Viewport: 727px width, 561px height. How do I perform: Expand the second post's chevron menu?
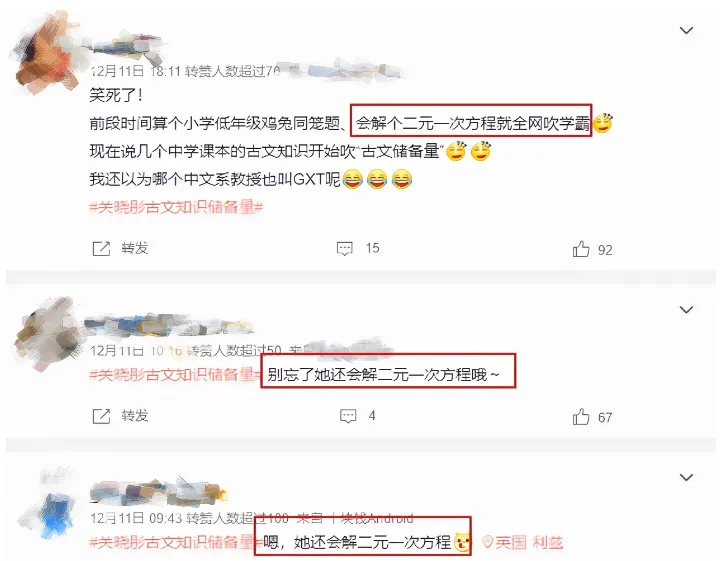pyautogui.click(x=686, y=310)
